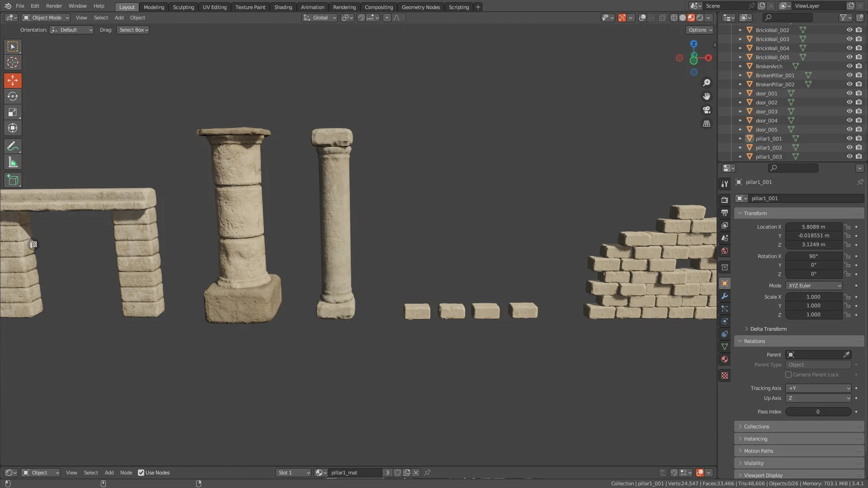Open the Render Properties tab
This screenshot has height=488, width=868.
coord(725,200)
